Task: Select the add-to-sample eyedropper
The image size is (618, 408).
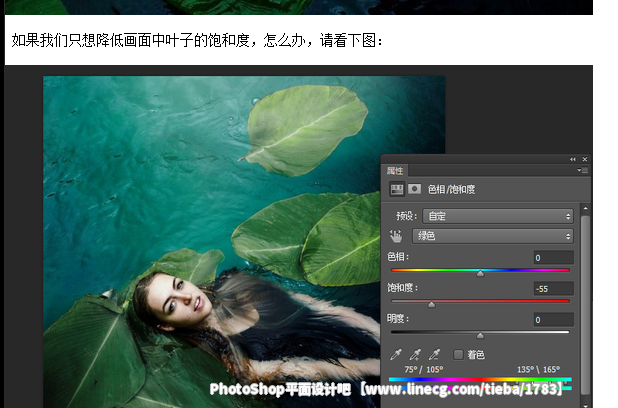Action: coord(415,354)
